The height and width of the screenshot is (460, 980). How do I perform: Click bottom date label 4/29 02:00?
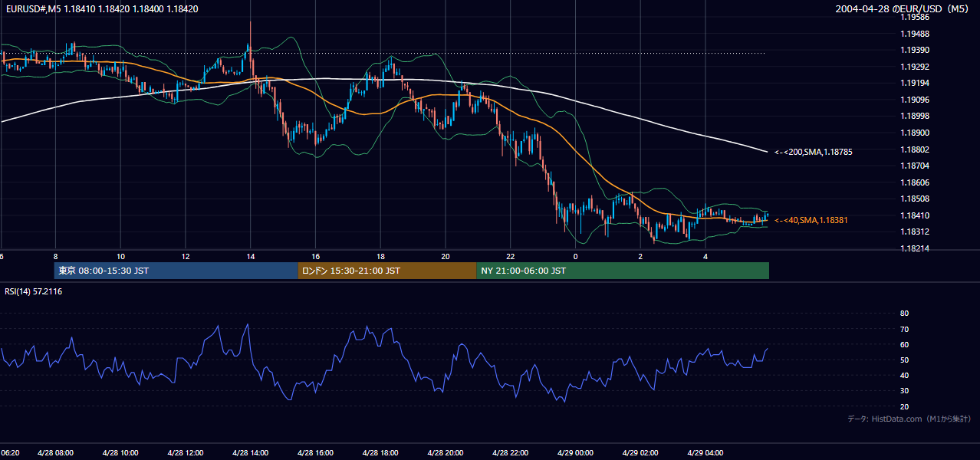click(x=641, y=453)
